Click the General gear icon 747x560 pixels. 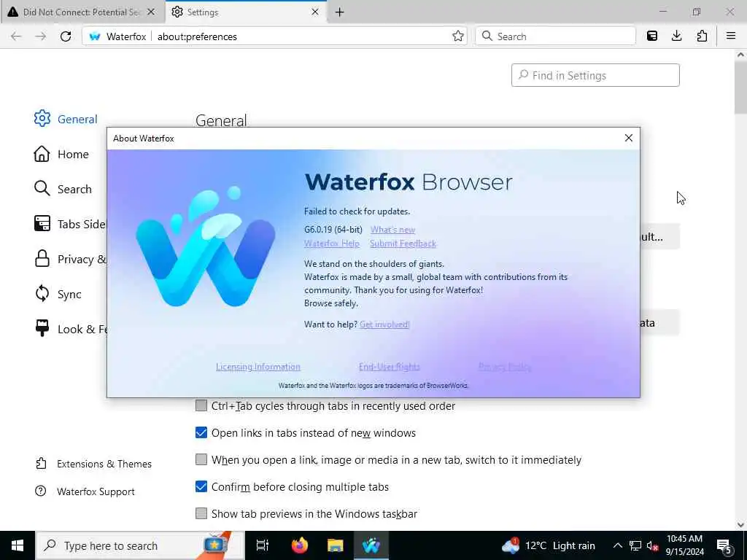tap(42, 119)
